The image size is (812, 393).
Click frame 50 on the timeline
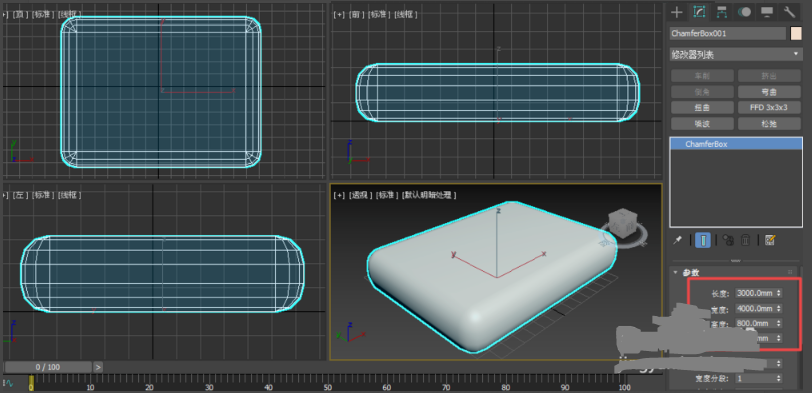coord(328,387)
